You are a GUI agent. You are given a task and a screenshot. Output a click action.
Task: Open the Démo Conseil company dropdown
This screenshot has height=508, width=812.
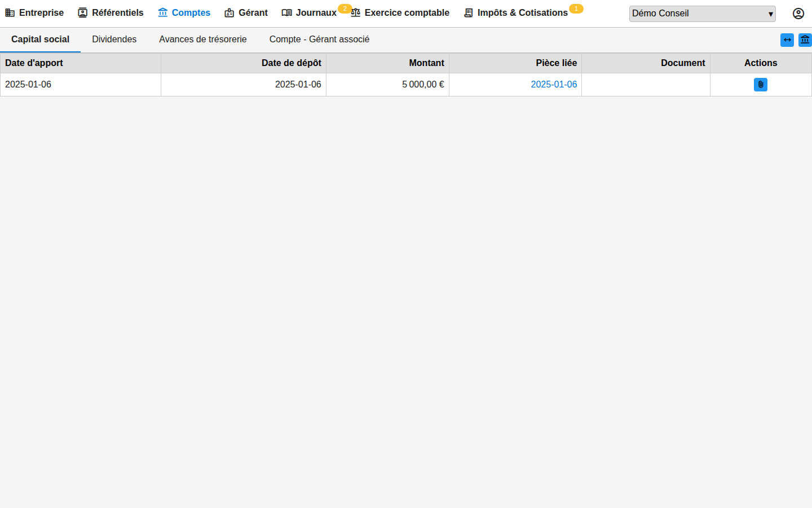(703, 14)
